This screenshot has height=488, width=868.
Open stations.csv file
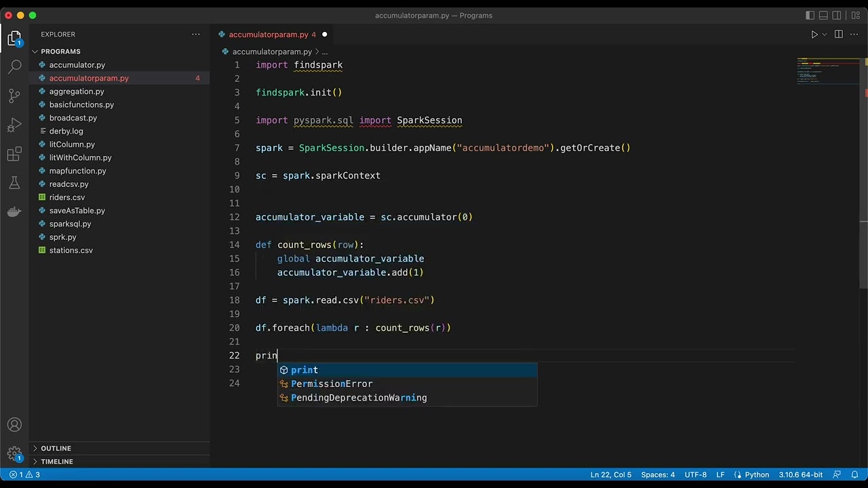tap(71, 250)
